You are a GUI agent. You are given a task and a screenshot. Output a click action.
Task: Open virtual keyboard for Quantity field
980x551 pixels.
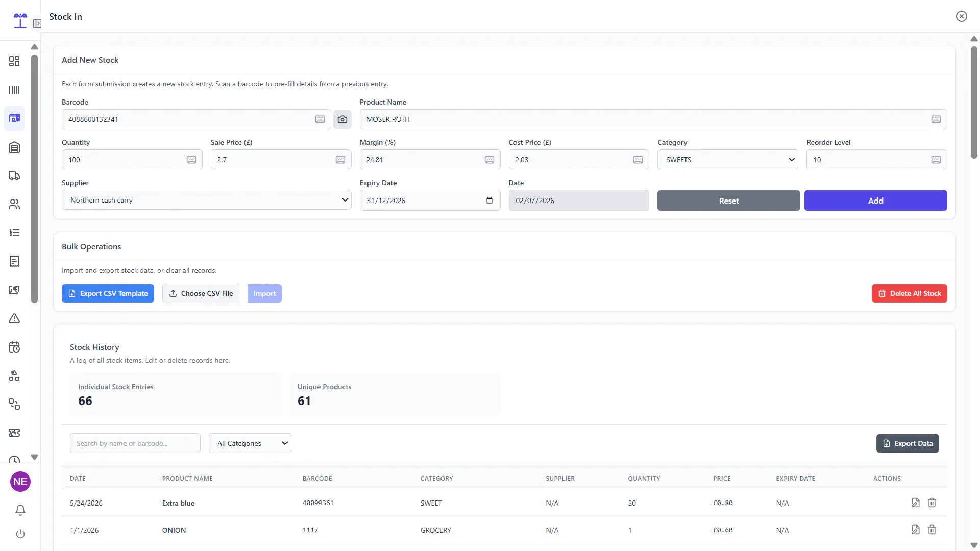point(191,160)
